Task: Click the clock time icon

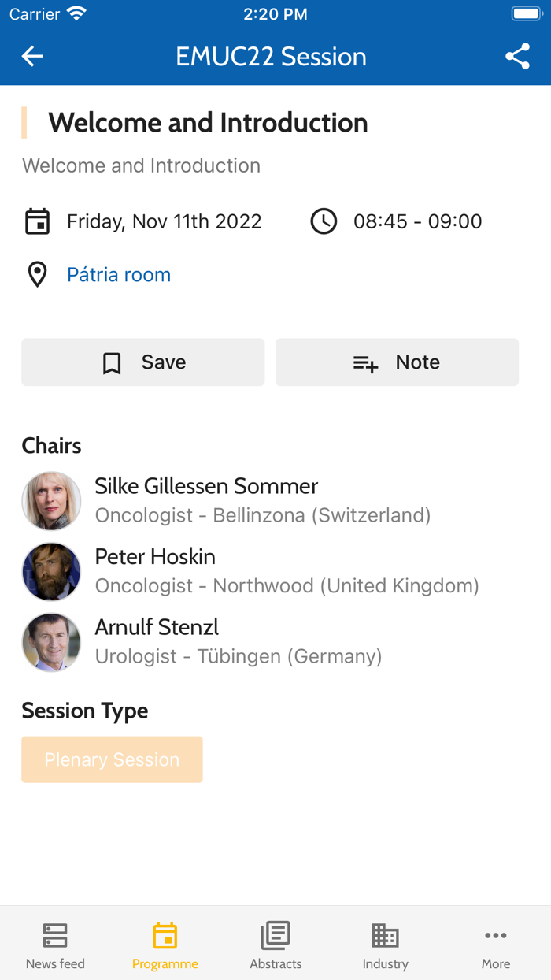Action: [324, 221]
